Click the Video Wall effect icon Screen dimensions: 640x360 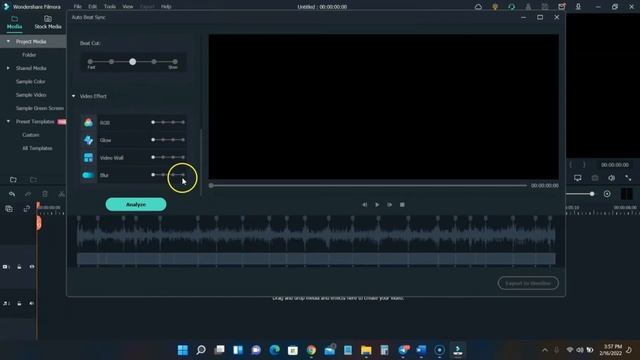(x=88, y=158)
